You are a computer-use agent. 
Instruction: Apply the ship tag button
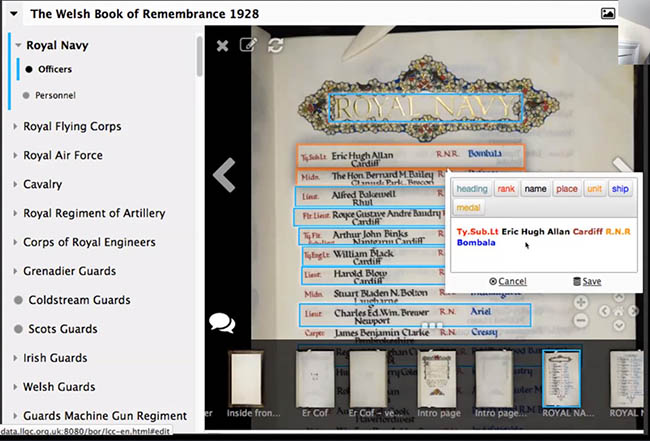click(620, 189)
